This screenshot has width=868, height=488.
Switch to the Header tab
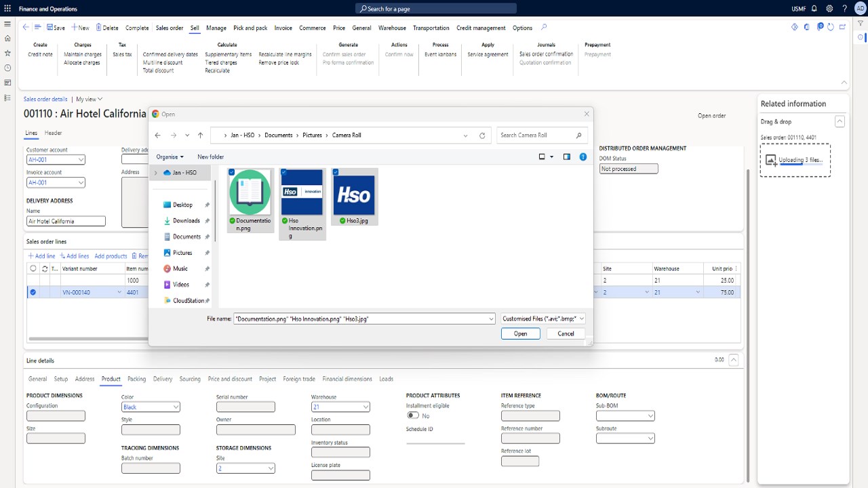[53, 133]
